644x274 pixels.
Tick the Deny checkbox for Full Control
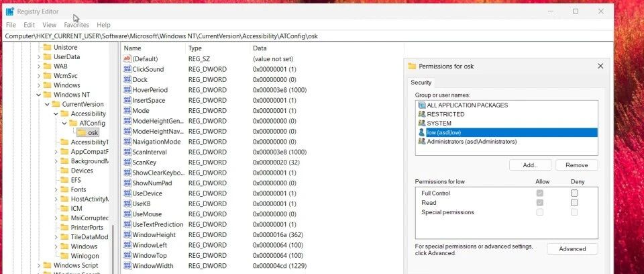click(574, 193)
